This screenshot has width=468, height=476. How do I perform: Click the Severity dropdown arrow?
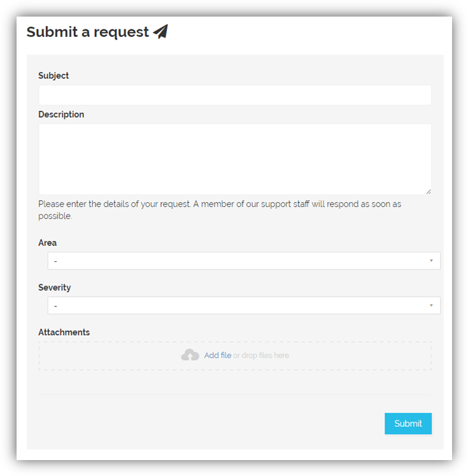point(431,305)
